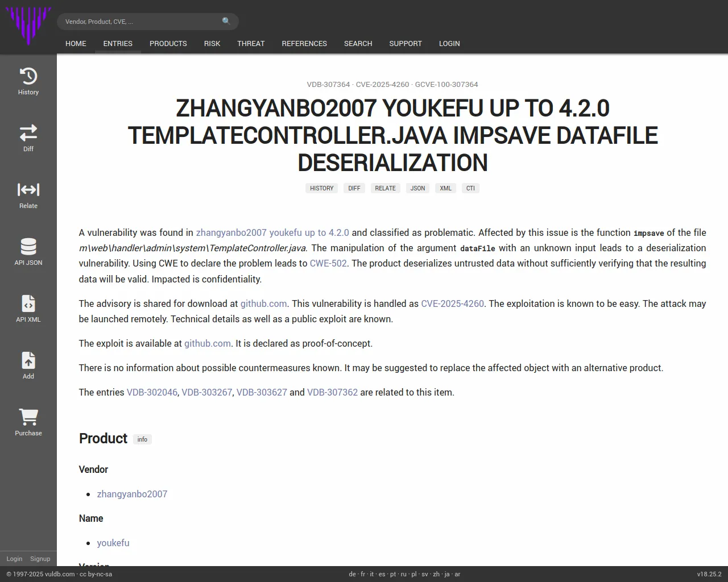Viewport: 728px width, 582px height.
Task: Open the LOGIN menu item
Action: (x=449, y=43)
